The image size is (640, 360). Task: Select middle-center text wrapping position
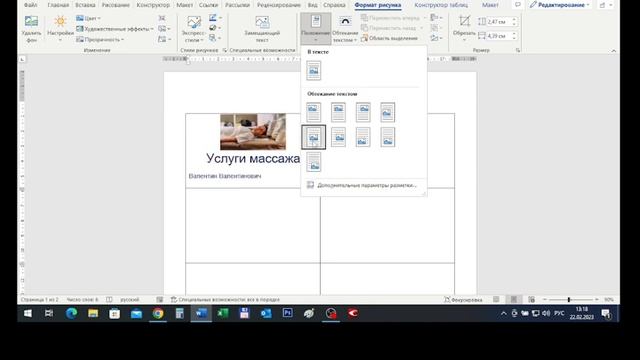338,137
